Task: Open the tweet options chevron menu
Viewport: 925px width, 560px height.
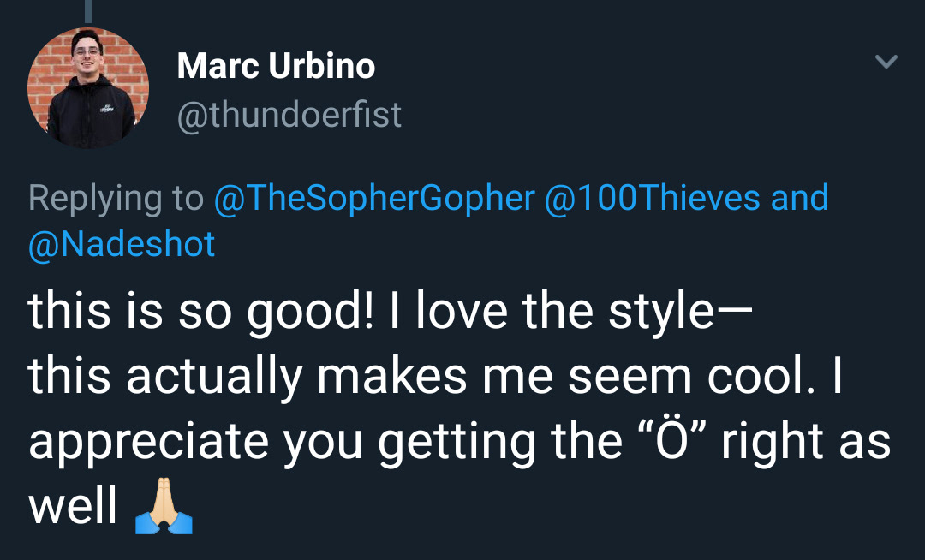Action: click(x=886, y=62)
